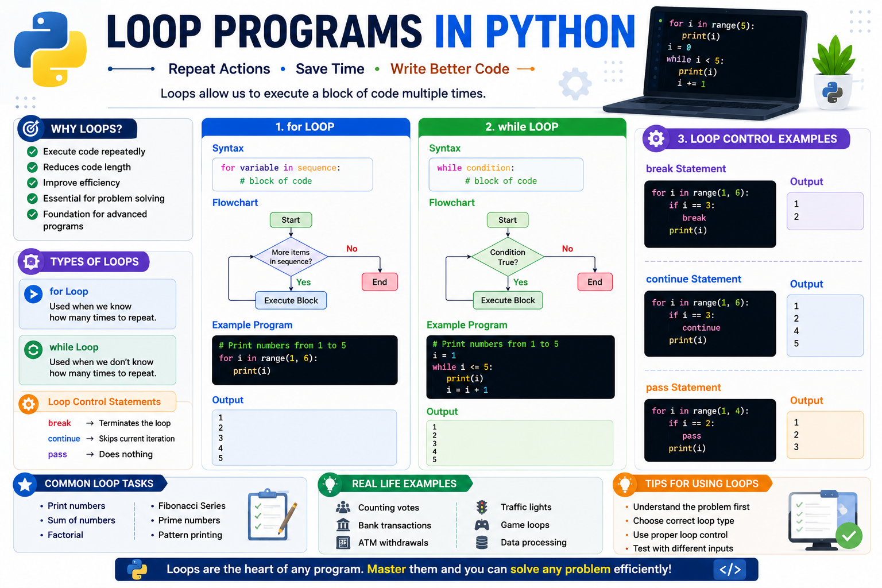Click the faded gear icon near the laptop
This screenshot has height=588, width=882.
(x=575, y=84)
